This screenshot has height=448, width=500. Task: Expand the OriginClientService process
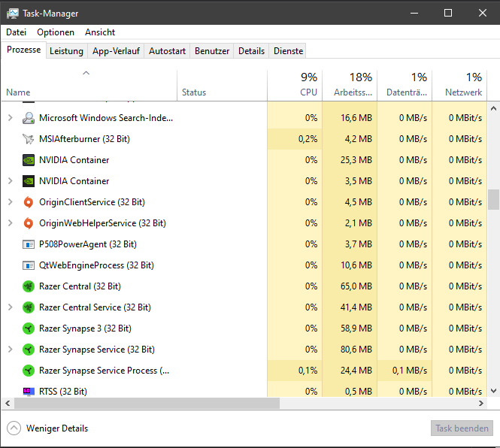11,202
